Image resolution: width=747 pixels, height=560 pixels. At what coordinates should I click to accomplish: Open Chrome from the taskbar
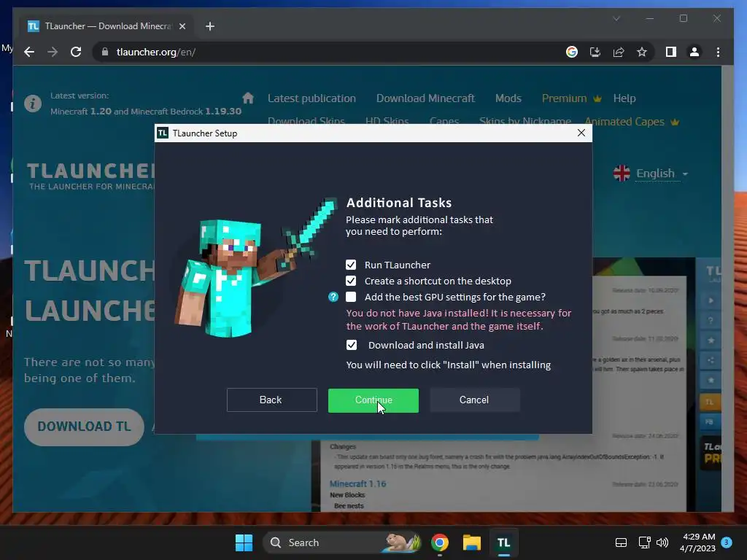[x=439, y=542]
